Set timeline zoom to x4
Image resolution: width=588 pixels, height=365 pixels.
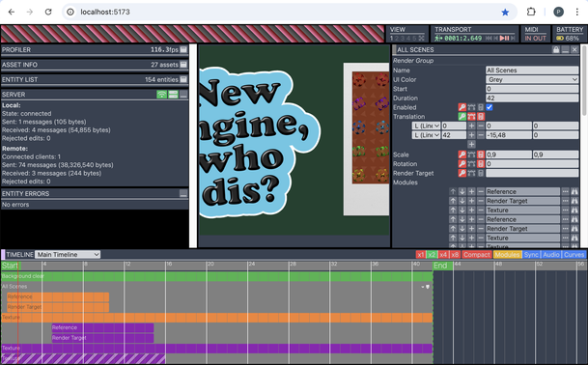pos(443,254)
